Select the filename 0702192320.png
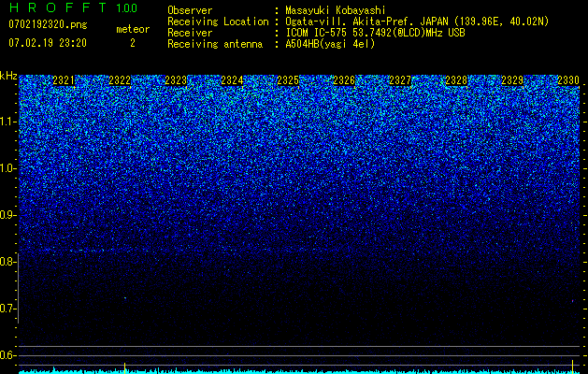 [48, 24]
